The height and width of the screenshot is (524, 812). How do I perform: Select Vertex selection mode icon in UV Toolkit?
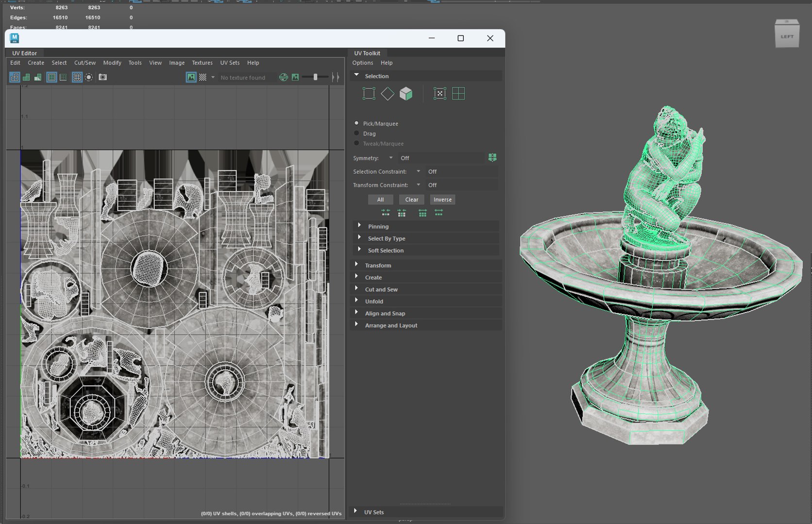(x=369, y=94)
